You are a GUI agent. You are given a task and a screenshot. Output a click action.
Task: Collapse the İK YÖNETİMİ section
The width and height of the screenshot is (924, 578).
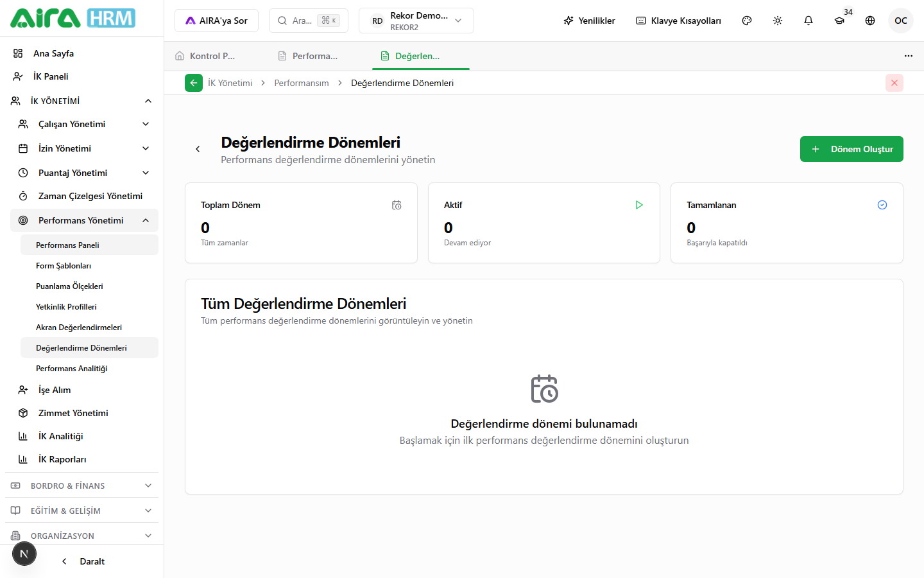pyautogui.click(x=81, y=101)
